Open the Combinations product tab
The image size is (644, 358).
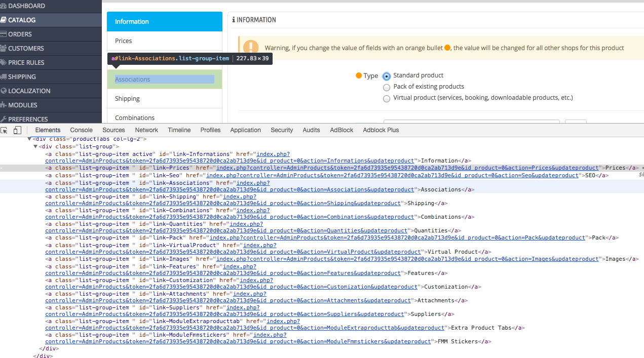pyautogui.click(x=165, y=116)
